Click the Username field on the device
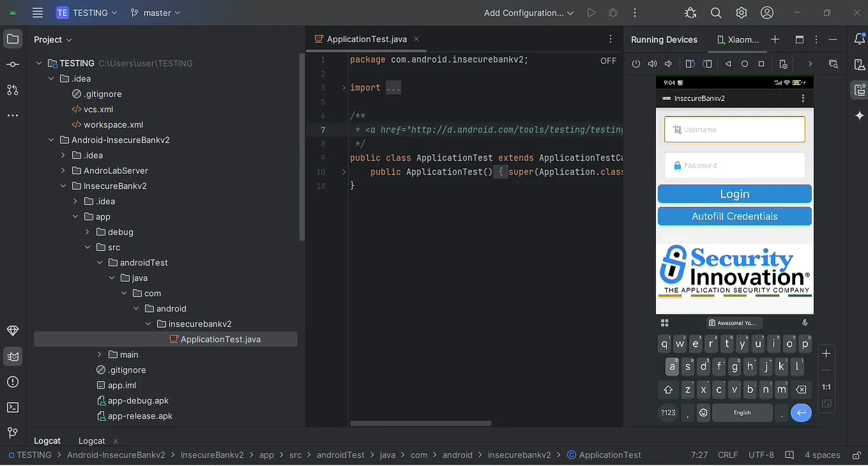Screen dimensions: 868x466 coord(734,129)
